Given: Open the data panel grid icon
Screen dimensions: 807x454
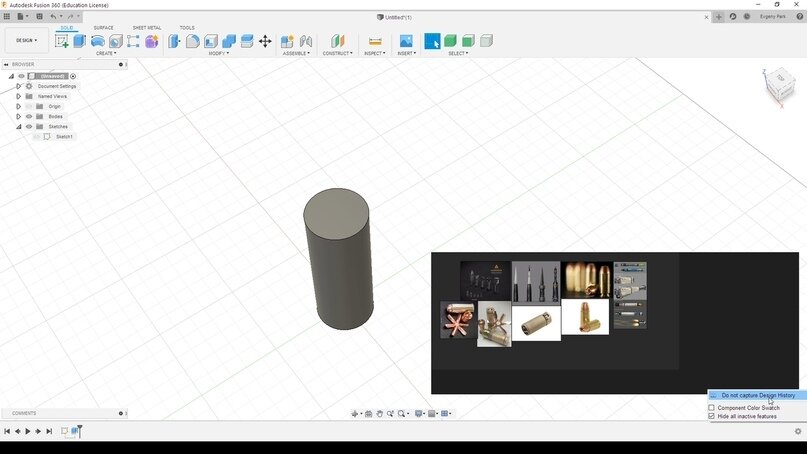Looking at the screenshot, I should coord(7,16).
